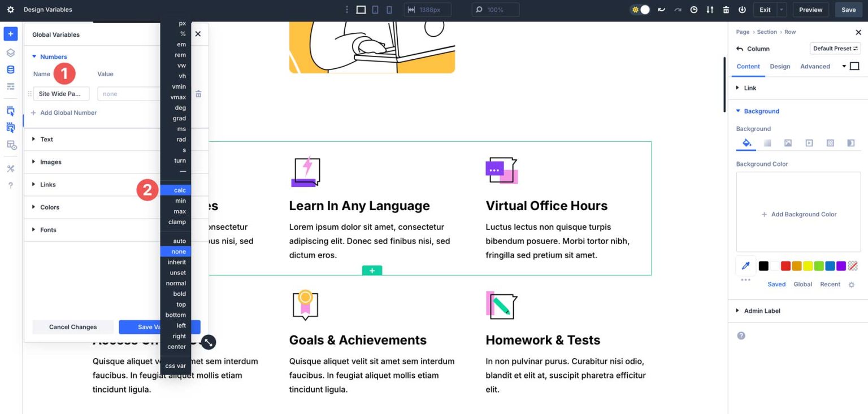Click the power icon in top bar
This screenshot has width=868, height=414.
click(x=742, y=10)
